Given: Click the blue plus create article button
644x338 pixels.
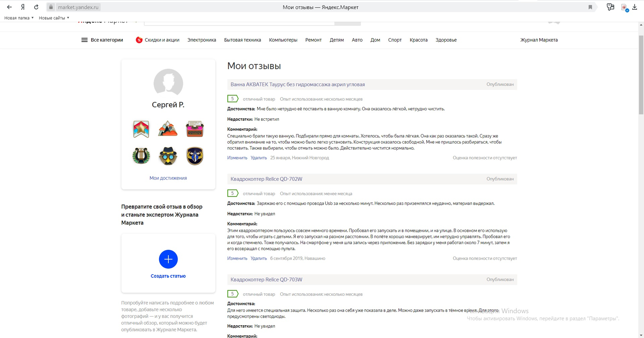Looking at the screenshot, I should (x=168, y=259).
